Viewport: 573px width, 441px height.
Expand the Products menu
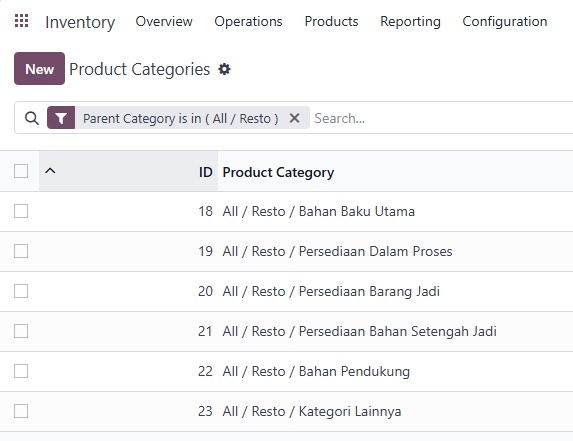[331, 22]
